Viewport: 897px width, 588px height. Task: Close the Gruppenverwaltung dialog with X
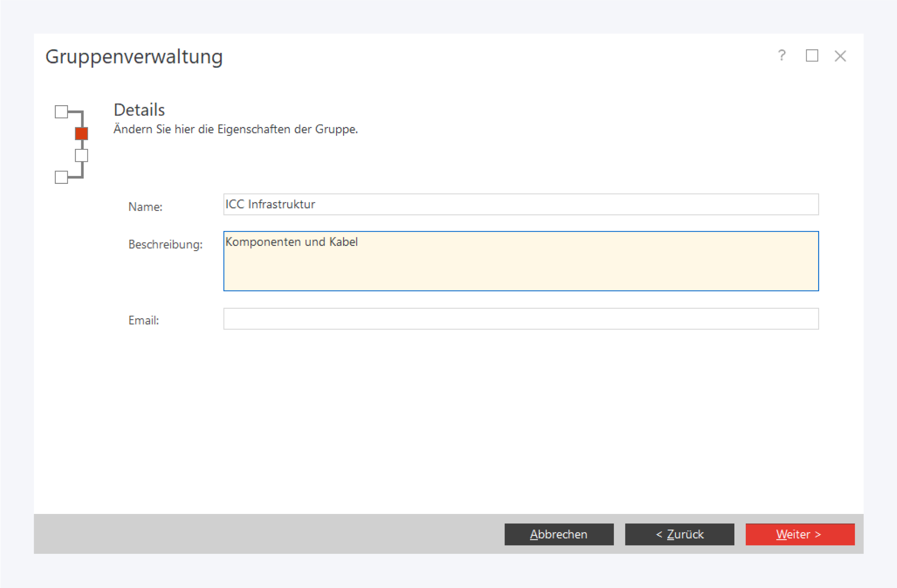(840, 56)
